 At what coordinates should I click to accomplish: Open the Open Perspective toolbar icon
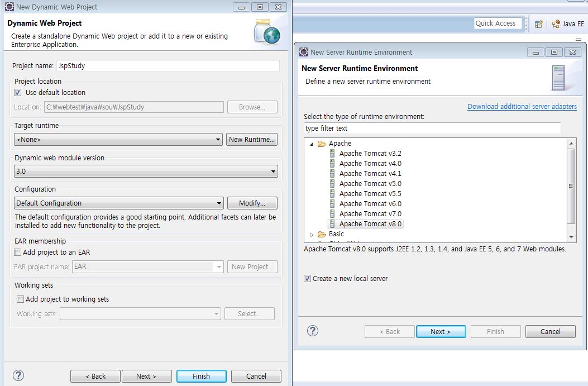538,24
